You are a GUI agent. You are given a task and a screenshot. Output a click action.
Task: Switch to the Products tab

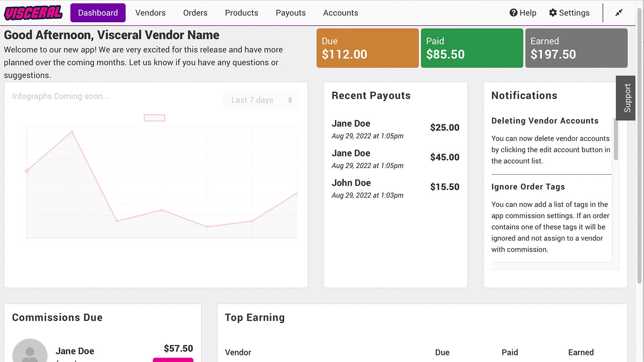coord(242,13)
